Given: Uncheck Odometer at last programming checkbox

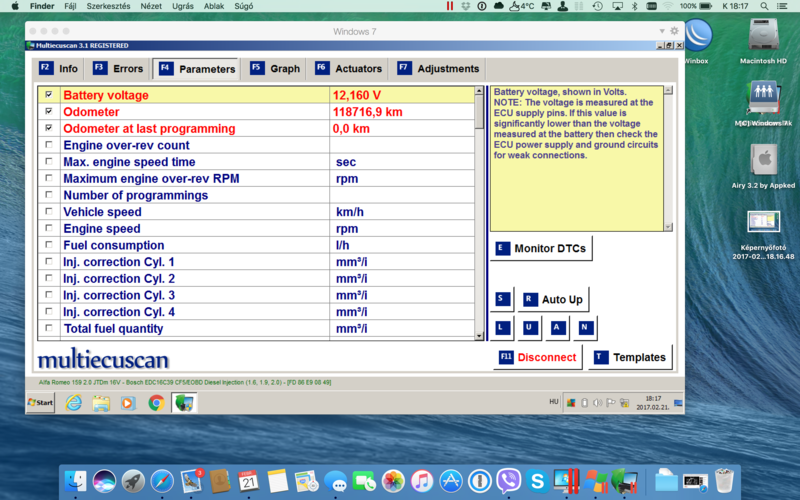Looking at the screenshot, I should click(x=49, y=128).
